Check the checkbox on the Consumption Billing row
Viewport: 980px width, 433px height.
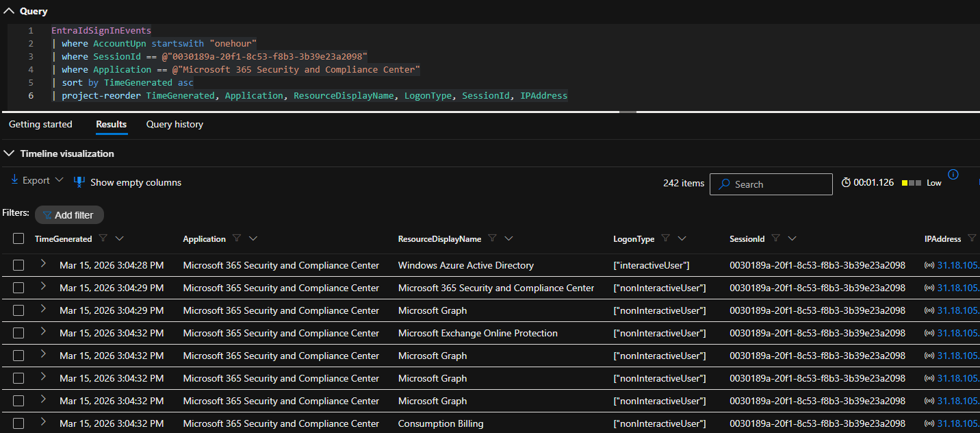pyautogui.click(x=18, y=423)
